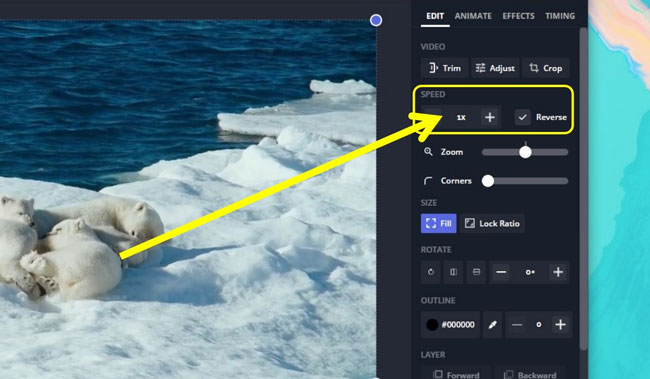Increase speed with the plus button

[490, 117]
